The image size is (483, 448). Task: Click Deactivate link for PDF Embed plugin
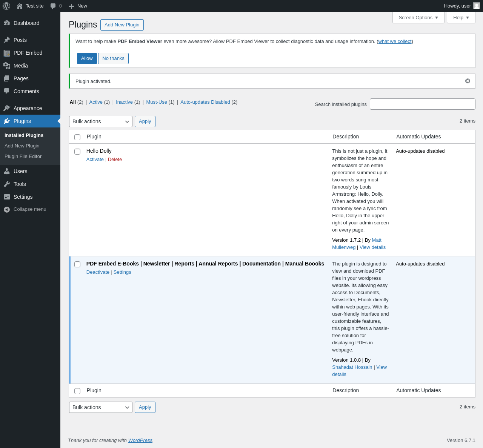coord(98,272)
